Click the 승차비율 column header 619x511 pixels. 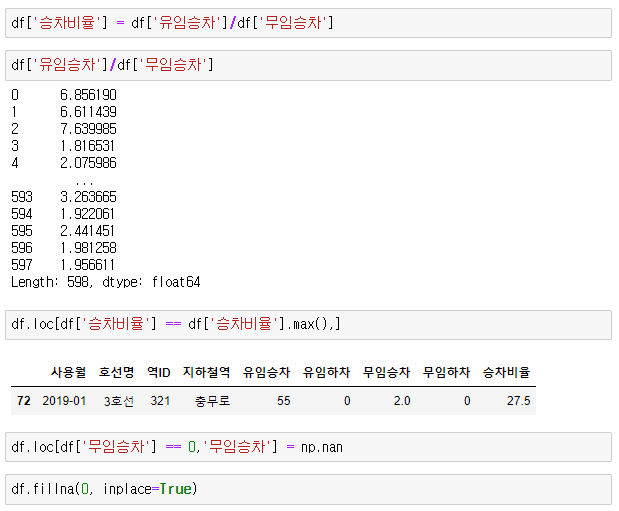click(x=506, y=372)
